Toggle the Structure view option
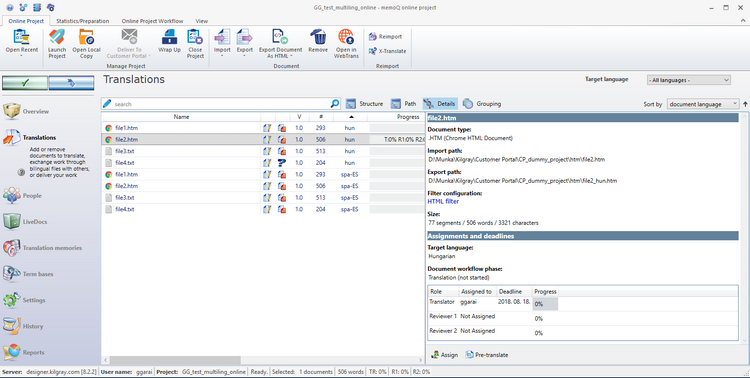 (x=364, y=103)
